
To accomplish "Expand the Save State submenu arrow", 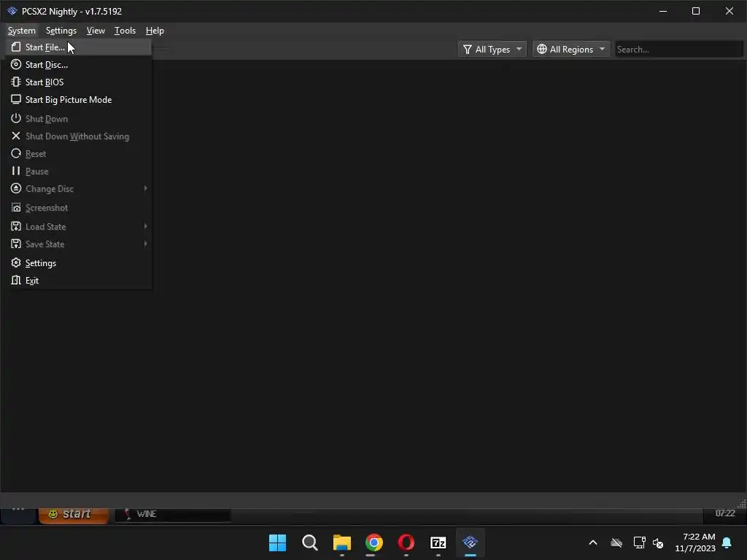I will (145, 244).
